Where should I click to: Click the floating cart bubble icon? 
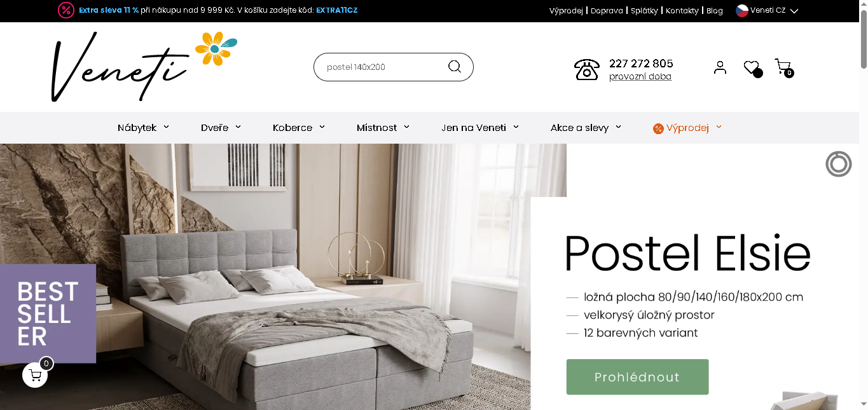point(35,374)
